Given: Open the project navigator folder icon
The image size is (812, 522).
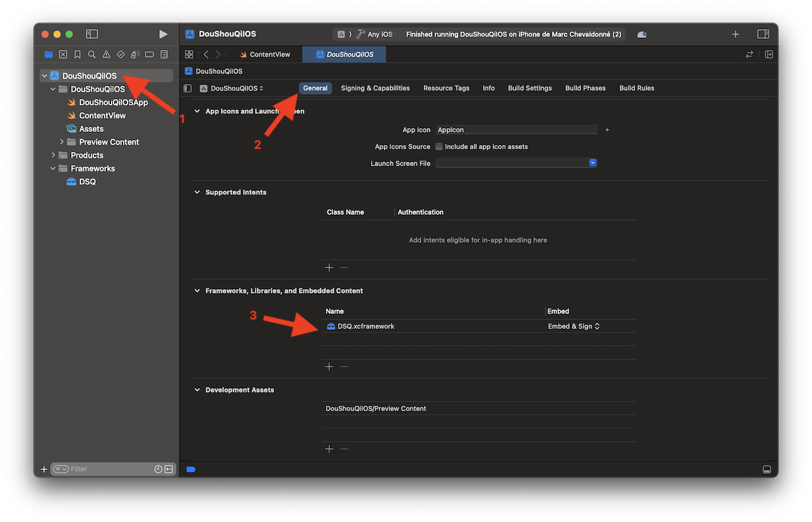Looking at the screenshot, I should point(49,55).
